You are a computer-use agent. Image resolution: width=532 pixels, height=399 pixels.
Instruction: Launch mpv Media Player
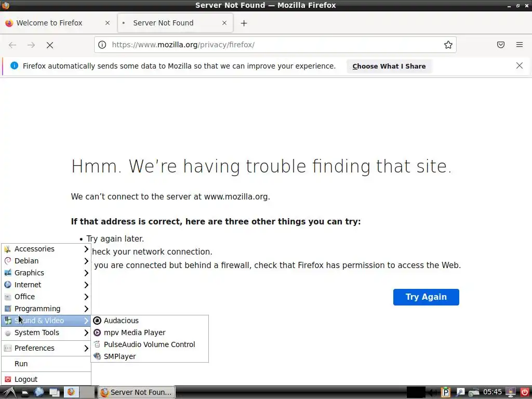tap(150, 332)
